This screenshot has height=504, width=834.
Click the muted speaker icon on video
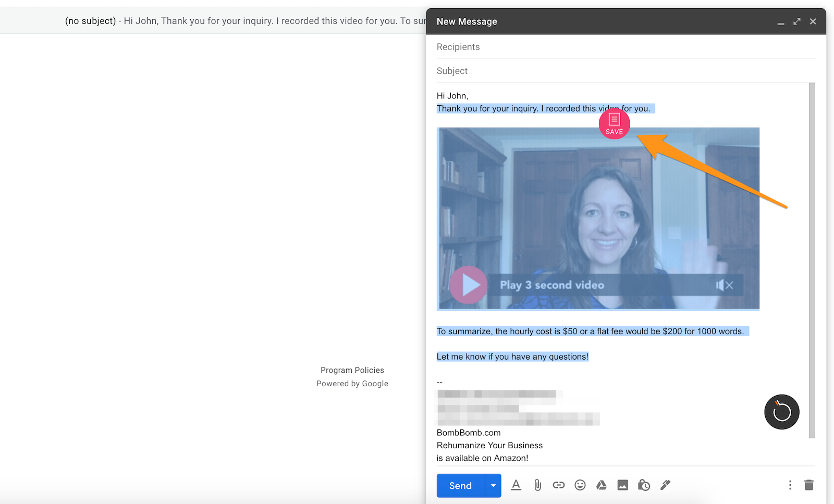tap(725, 285)
